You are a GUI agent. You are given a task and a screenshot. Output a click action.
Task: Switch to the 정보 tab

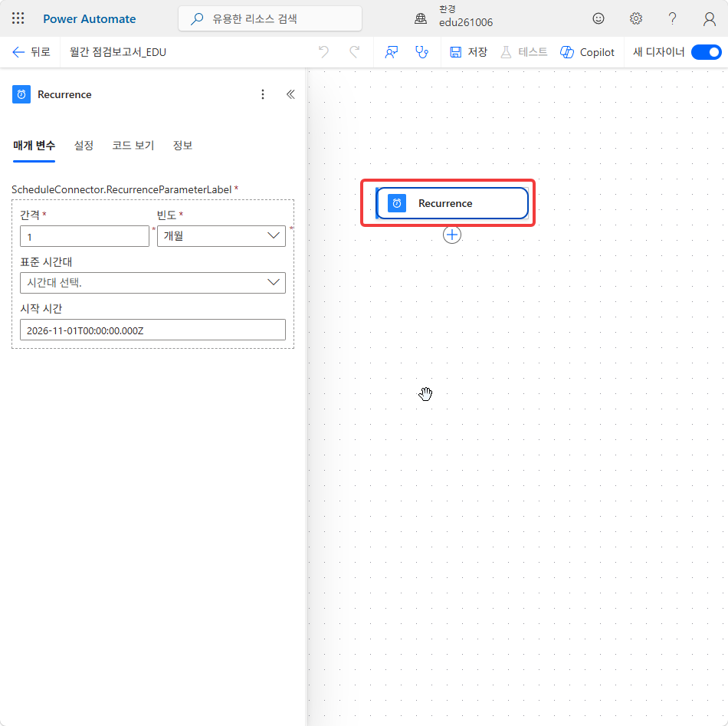point(182,146)
